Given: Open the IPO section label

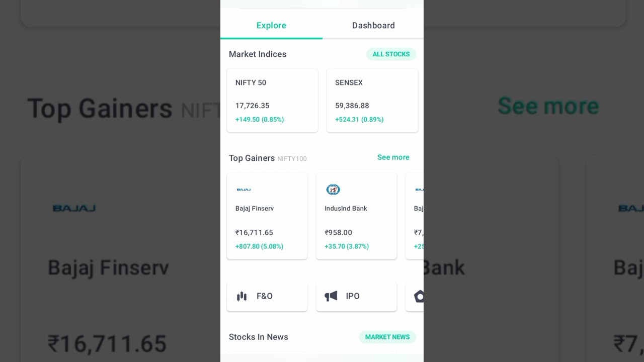Looking at the screenshot, I should pyautogui.click(x=353, y=296).
